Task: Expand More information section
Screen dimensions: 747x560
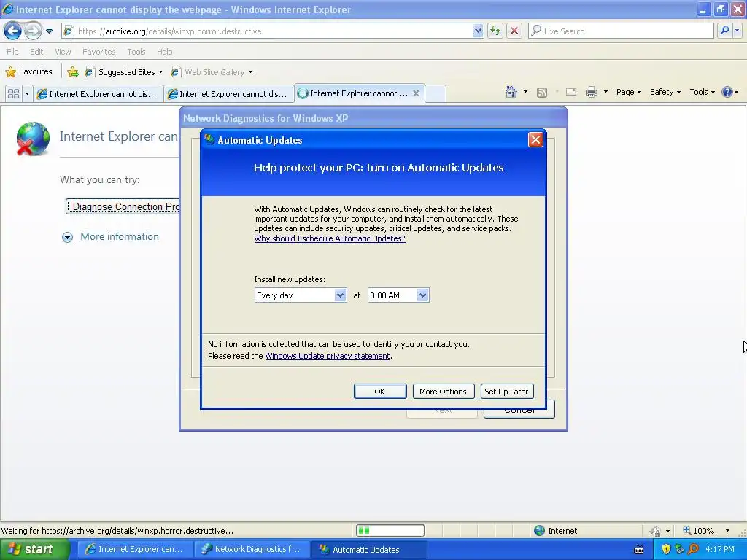Action: tap(111, 237)
